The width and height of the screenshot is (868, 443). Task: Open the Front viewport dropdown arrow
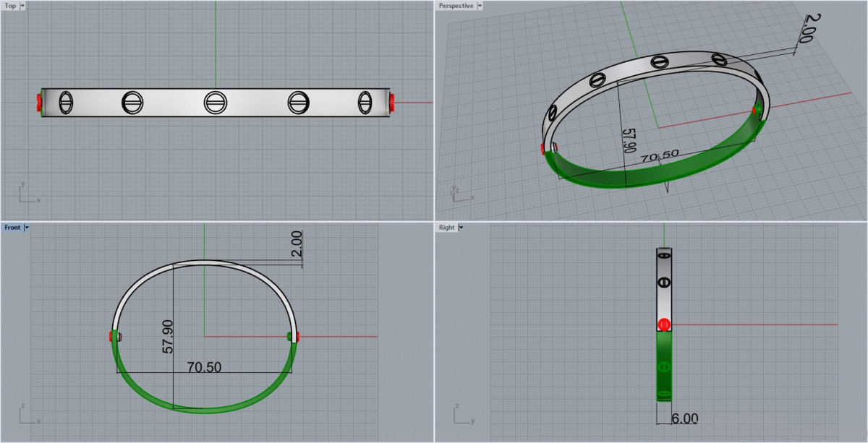27,228
